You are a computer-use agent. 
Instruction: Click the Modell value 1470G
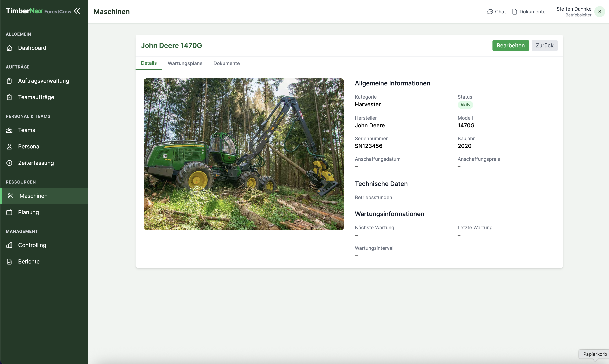tap(466, 125)
